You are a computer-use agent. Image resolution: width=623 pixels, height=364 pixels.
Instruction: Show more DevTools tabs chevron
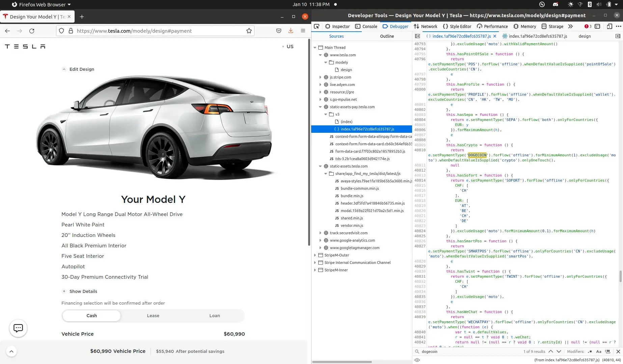tap(570, 26)
